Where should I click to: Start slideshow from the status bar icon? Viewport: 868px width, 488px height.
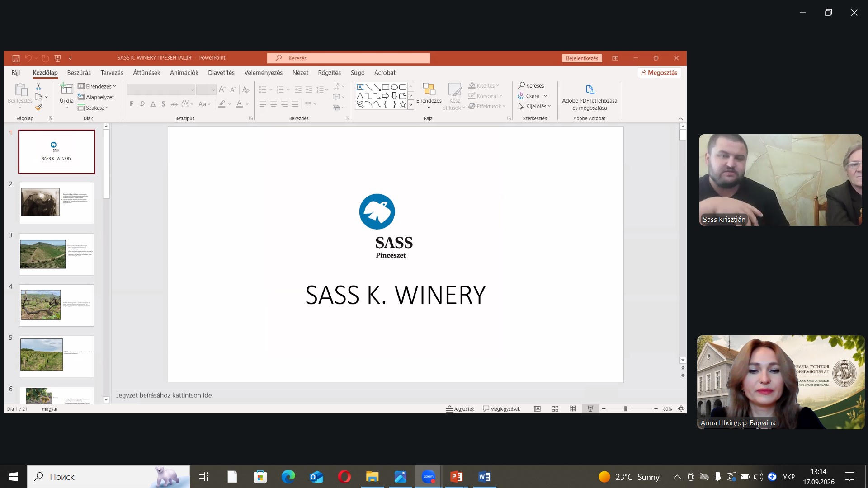(x=590, y=409)
